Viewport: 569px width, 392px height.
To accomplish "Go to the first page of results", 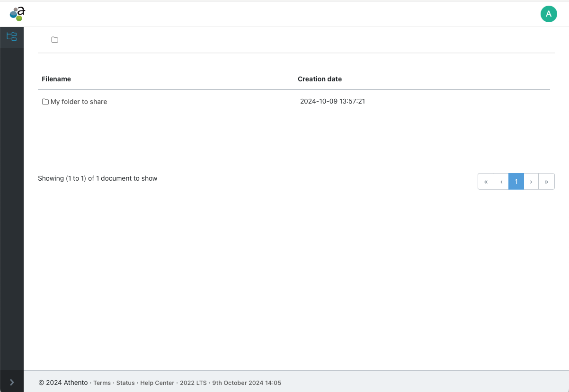I will (x=486, y=182).
